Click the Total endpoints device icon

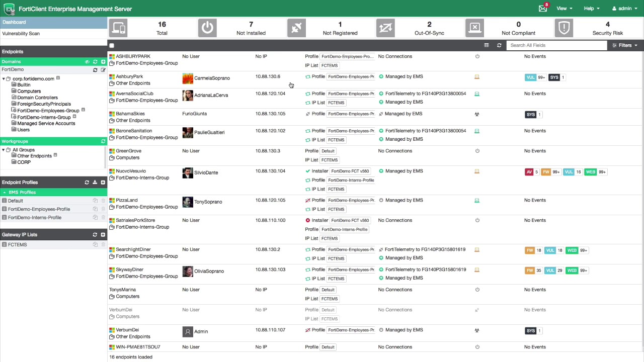(x=118, y=28)
